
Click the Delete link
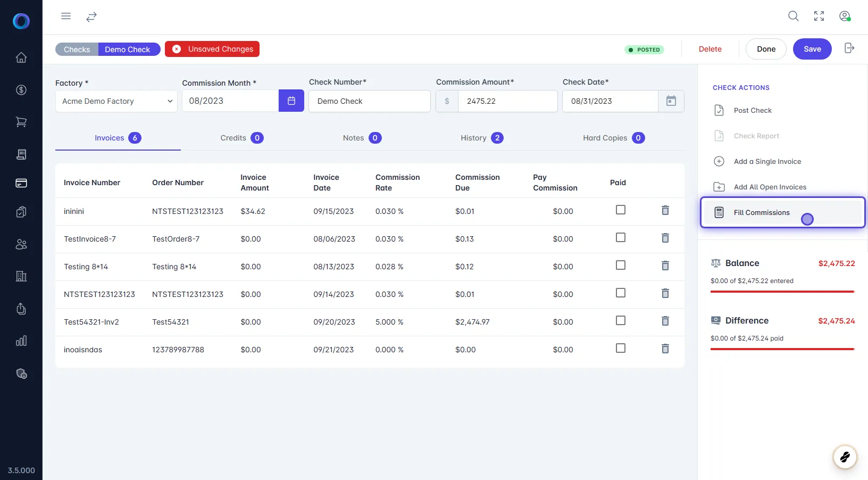[710, 49]
